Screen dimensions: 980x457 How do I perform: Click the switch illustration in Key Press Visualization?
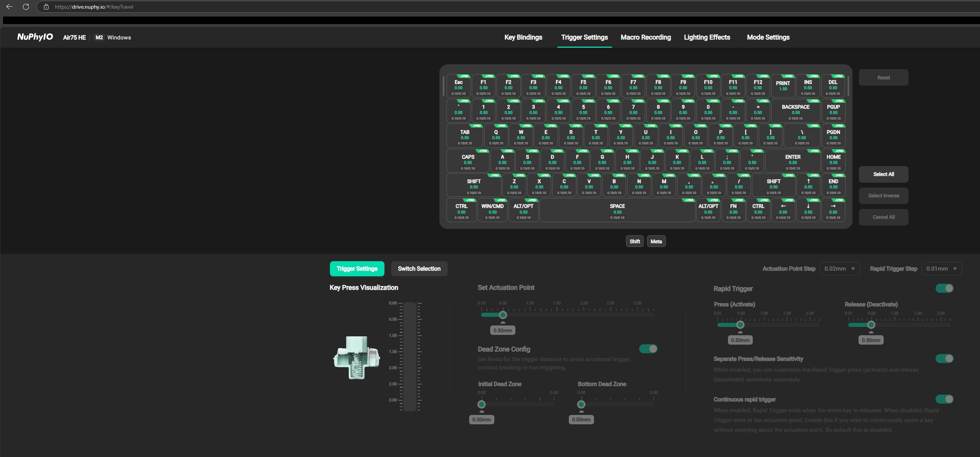click(x=357, y=357)
